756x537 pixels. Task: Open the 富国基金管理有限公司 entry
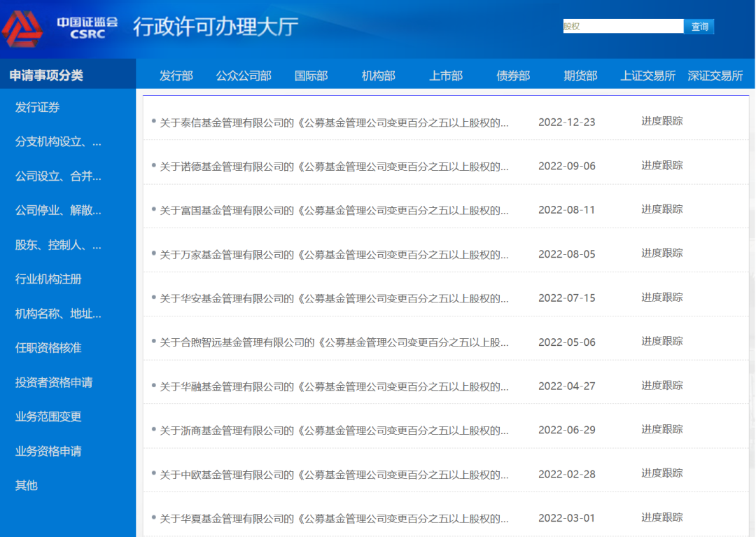click(334, 211)
